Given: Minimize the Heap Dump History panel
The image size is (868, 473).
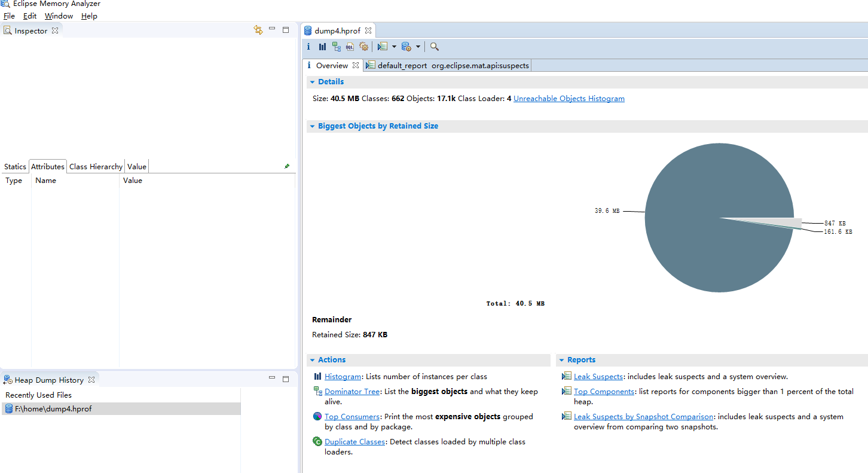Looking at the screenshot, I should (272, 378).
